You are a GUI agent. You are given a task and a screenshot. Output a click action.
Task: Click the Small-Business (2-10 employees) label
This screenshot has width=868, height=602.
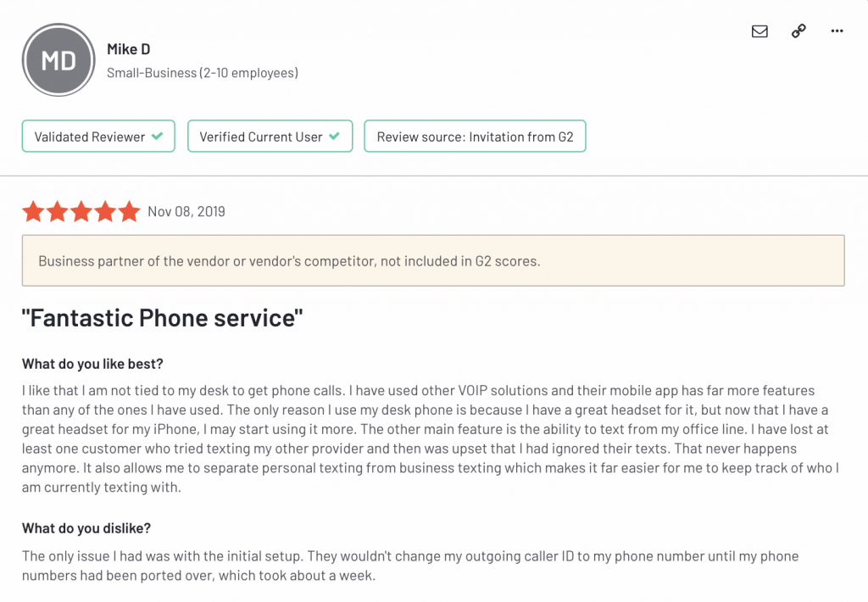(x=203, y=73)
